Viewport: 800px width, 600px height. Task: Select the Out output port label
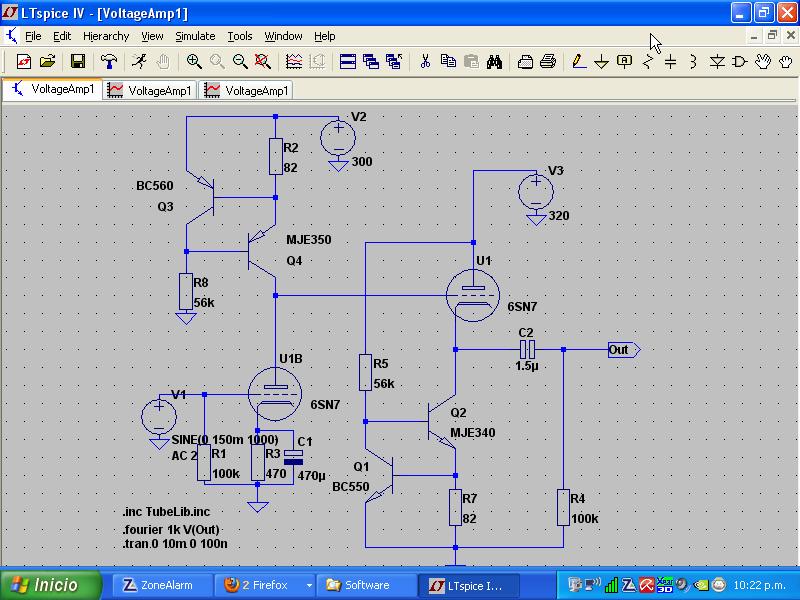623,350
